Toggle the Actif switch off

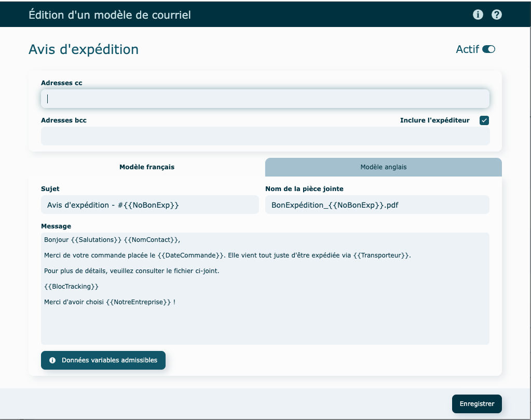[488, 49]
